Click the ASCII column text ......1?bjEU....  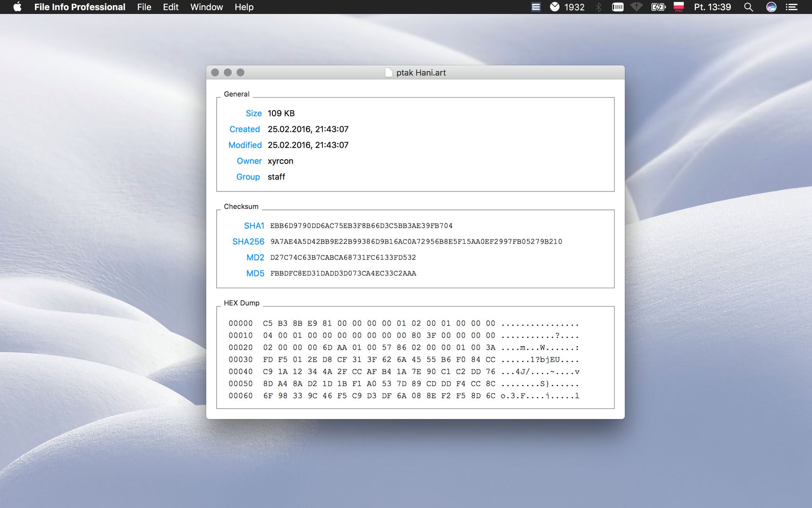pos(540,360)
